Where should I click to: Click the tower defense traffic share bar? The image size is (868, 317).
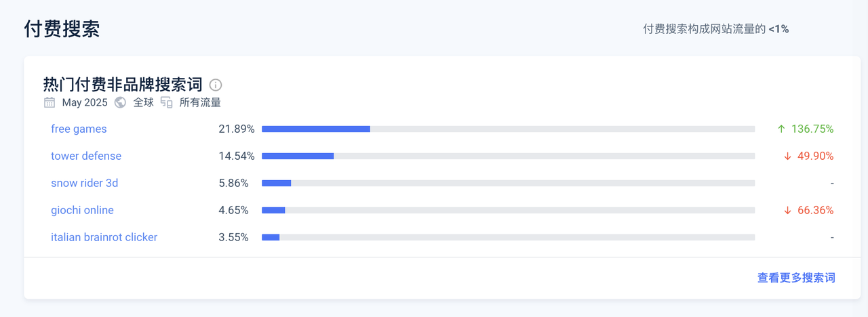pos(508,156)
